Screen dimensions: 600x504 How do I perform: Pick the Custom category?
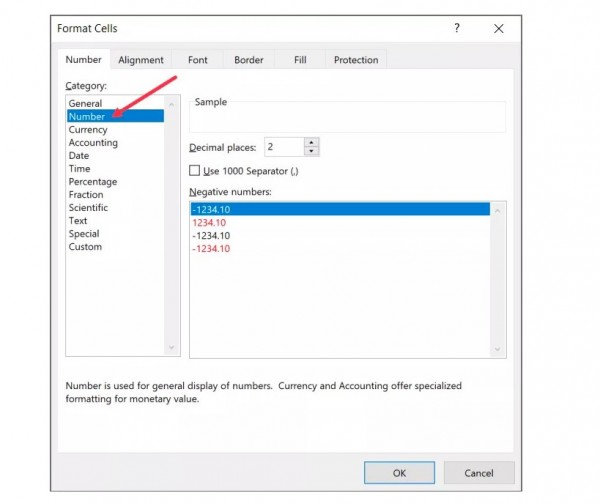116,246
